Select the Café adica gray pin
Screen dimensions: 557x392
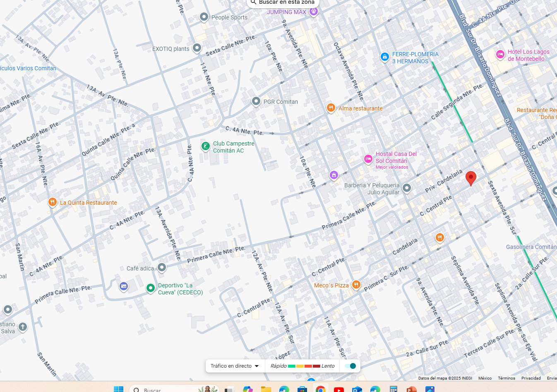click(162, 268)
